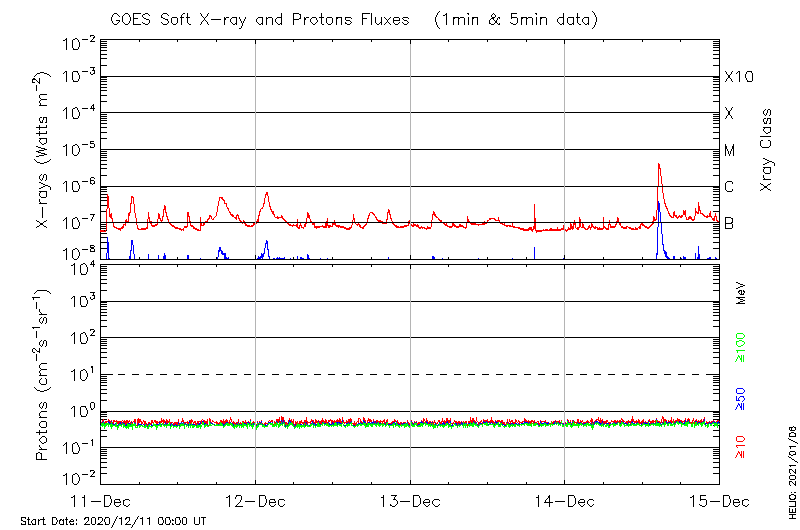
Task: Click the 13-Dec date label
Action: click(x=410, y=499)
